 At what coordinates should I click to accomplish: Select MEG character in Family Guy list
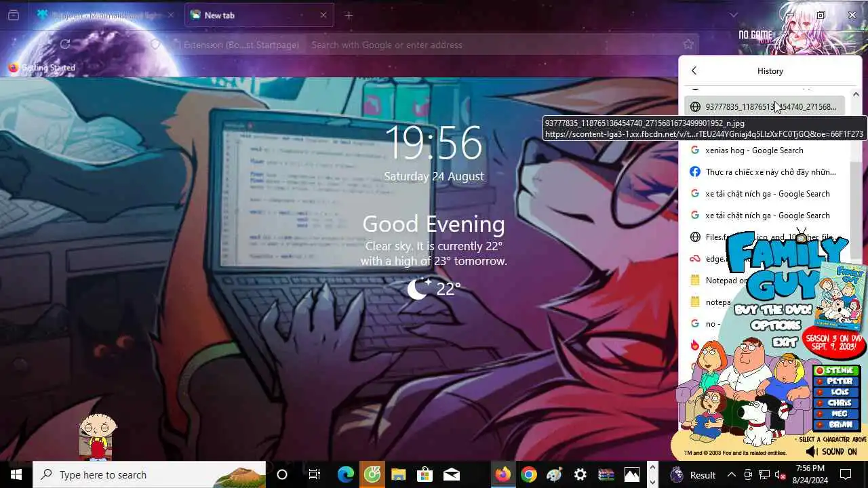coord(837,414)
